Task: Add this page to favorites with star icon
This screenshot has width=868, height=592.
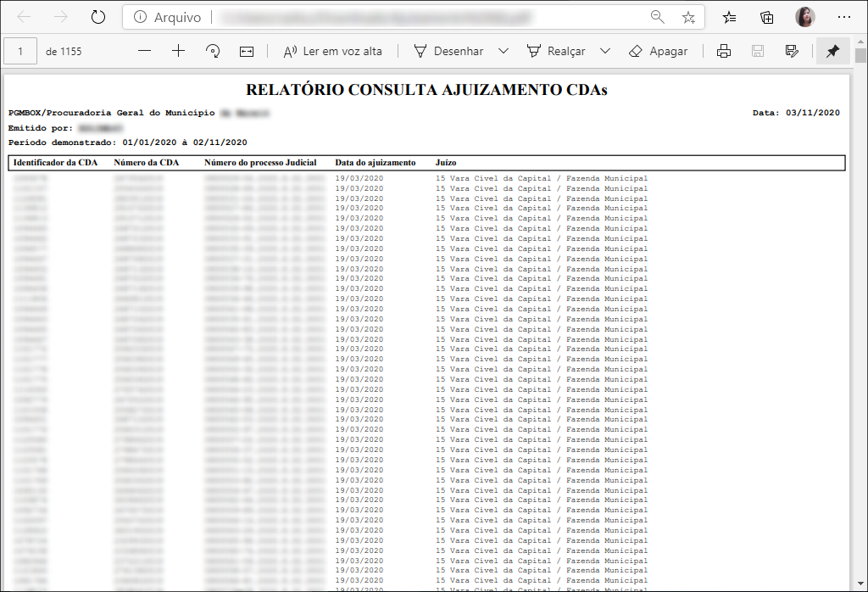Action: point(688,17)
